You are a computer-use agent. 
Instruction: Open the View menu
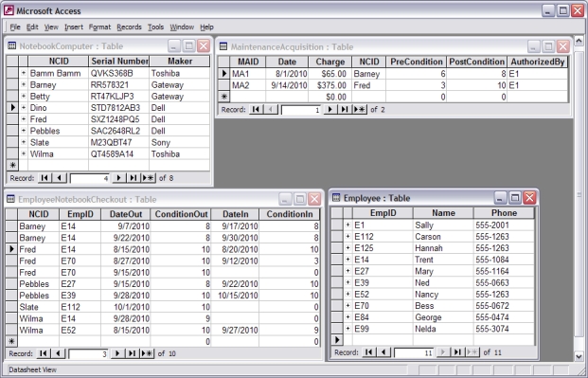click(x=51, y=27)
